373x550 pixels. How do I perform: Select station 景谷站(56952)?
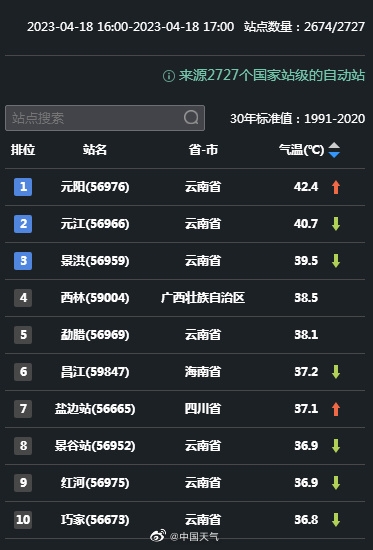point(95,446)
